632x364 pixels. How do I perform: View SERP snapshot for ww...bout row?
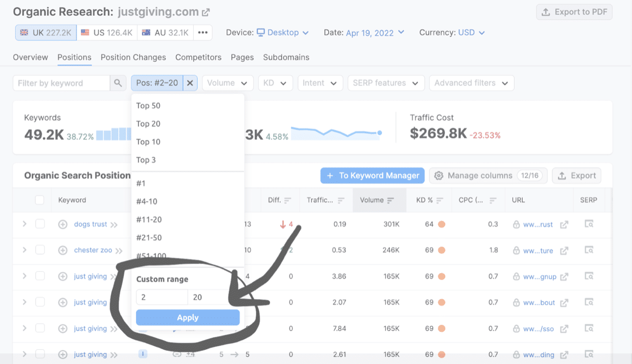(589, 302)
